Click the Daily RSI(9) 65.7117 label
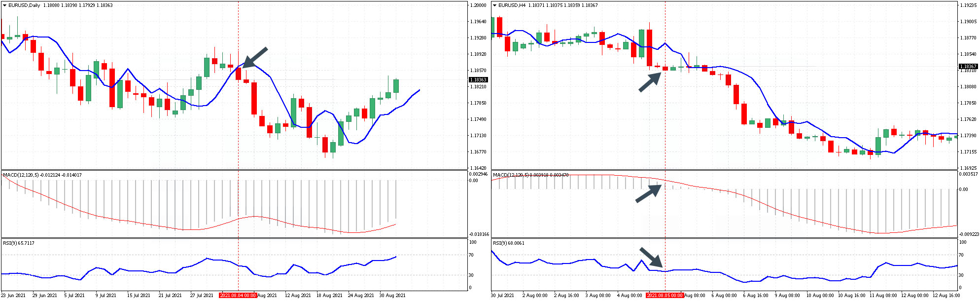This screenshot has height=301, width=980. pyautogui.click(x=19, y=243)
